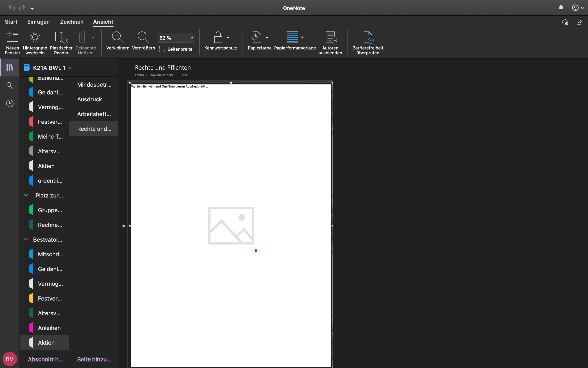Zoom in with Vergrößern

[143, 41]
